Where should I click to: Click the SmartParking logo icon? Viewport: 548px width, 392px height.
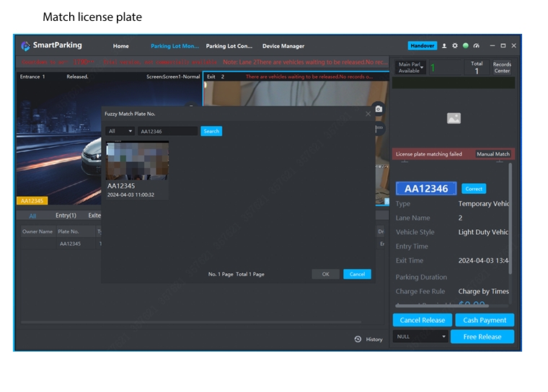[x=25, y=45]
